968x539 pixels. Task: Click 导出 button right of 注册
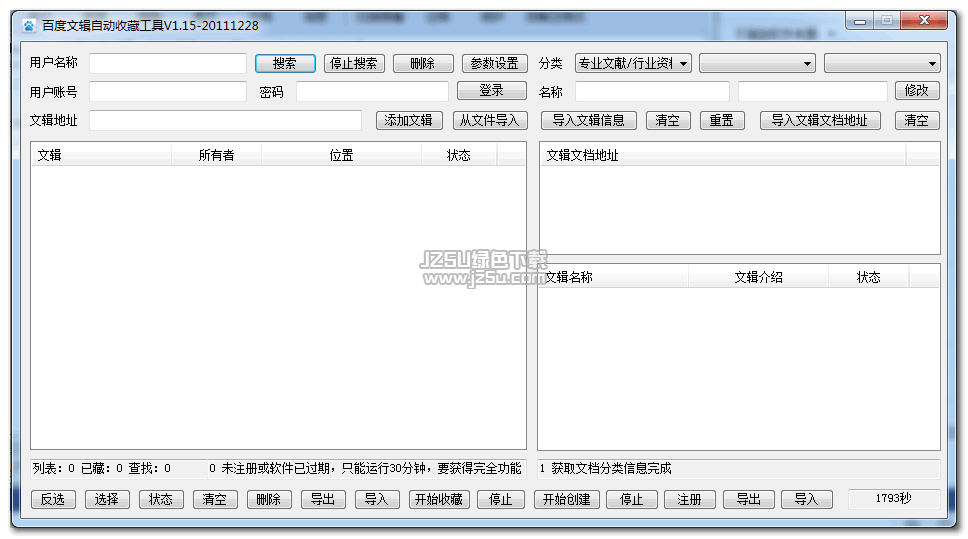coord(749,499)
